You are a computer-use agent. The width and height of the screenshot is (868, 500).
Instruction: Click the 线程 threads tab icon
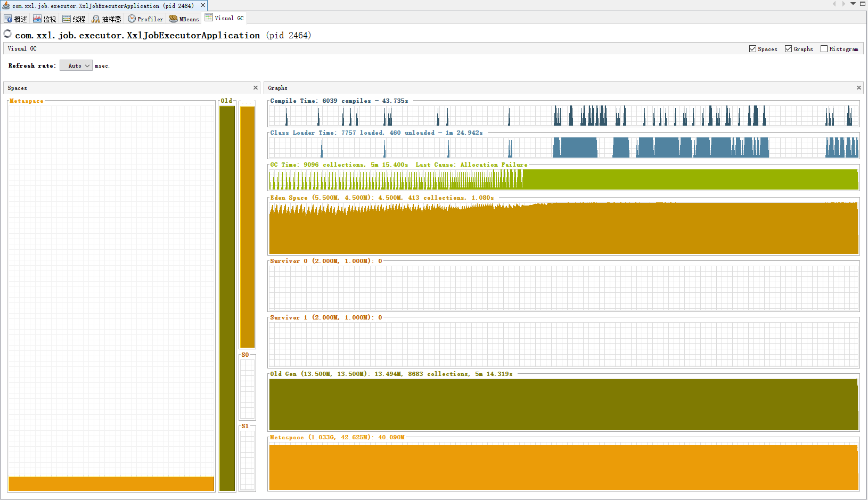[67, 19]
